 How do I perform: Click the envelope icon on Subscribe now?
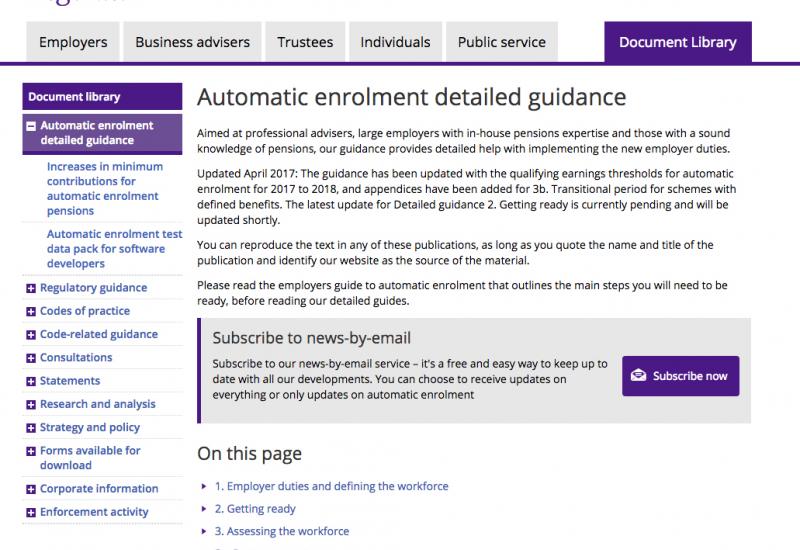coord(638,376)
